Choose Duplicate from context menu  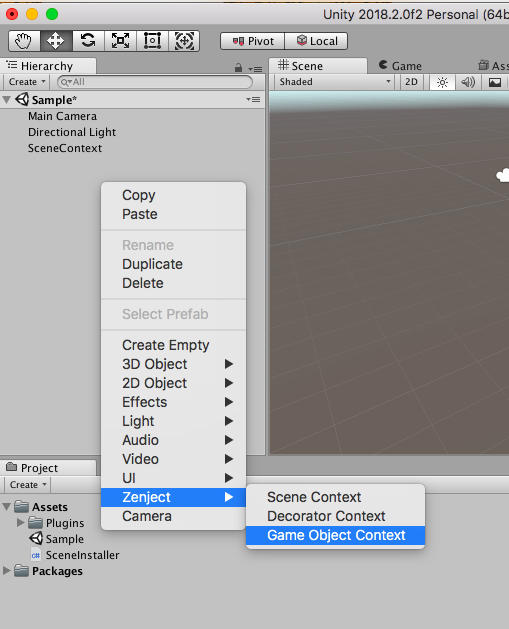(173, 264)
